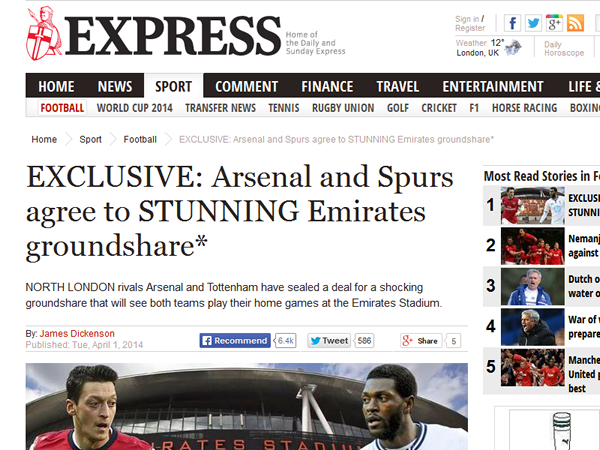Open the Express Twitter bird icon

click(533, 23)
